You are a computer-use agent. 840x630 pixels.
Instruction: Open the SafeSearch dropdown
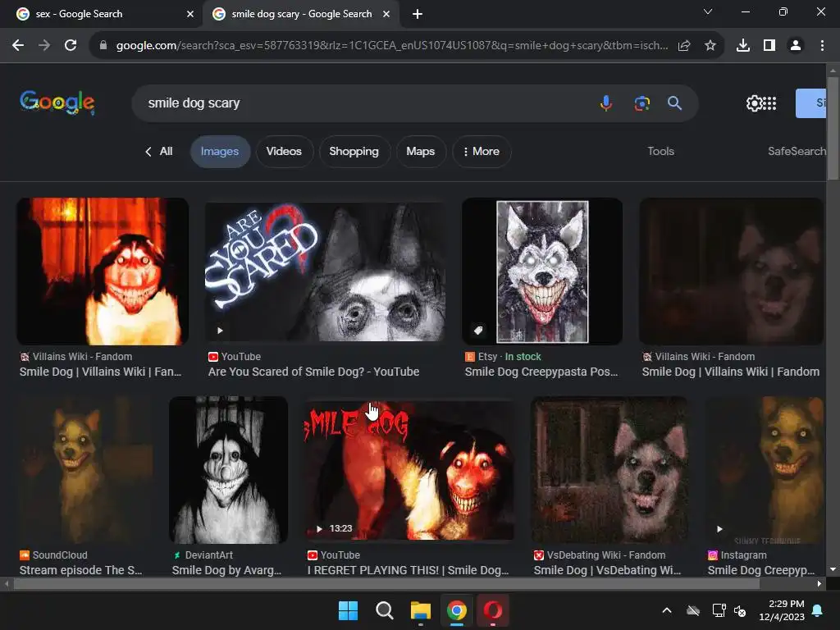797,152
